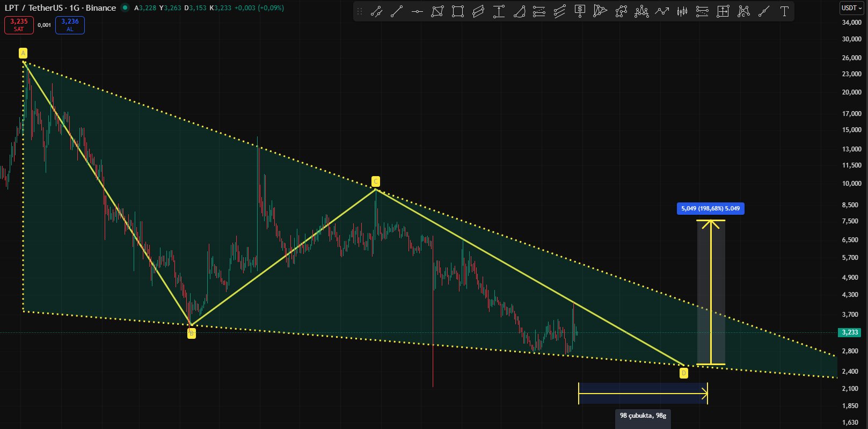Select the point B label on the pattern

pos(192,333)
